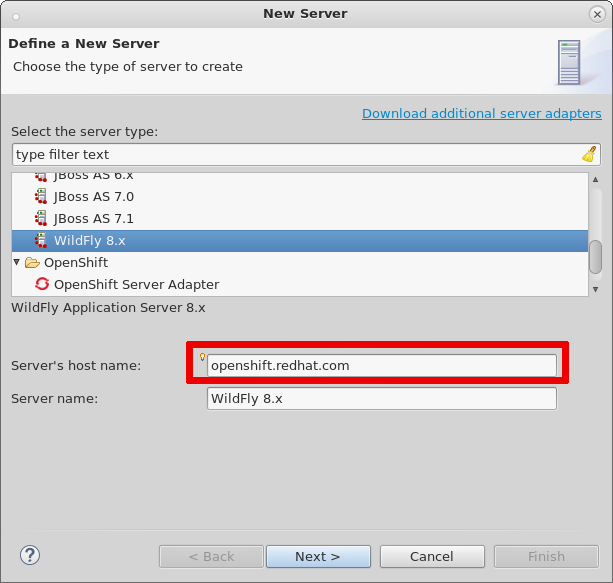The height and width of the screenshot is (583, 613).
Task: Click the Cancel button
Action: click(x=432, y=556)
